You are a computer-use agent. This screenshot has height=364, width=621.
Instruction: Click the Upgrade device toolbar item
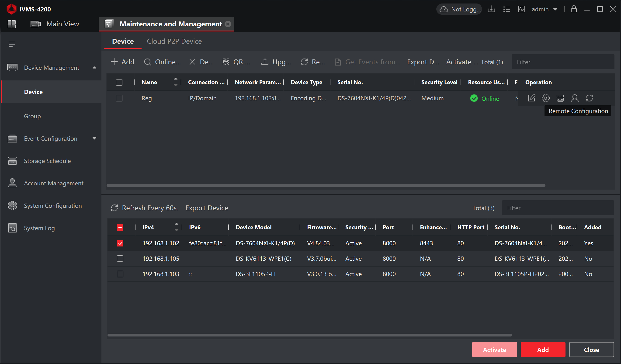[276, 62]
